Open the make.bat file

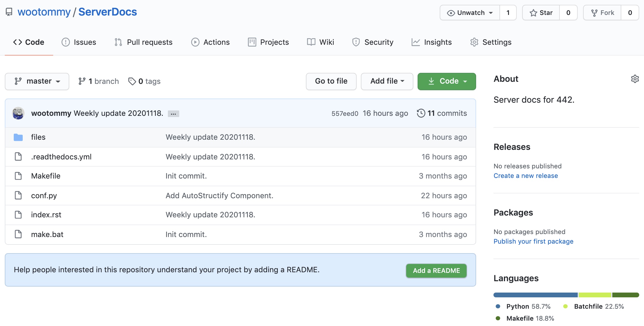pos(47,234)
